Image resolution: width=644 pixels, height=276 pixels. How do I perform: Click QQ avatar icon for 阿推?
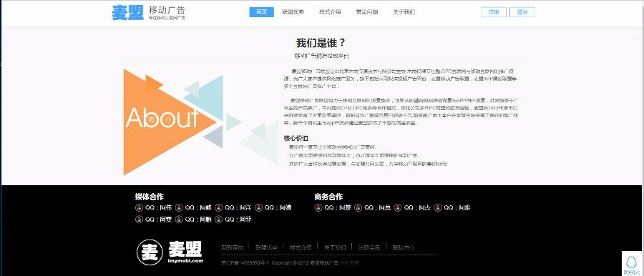[x=438, y=208]
